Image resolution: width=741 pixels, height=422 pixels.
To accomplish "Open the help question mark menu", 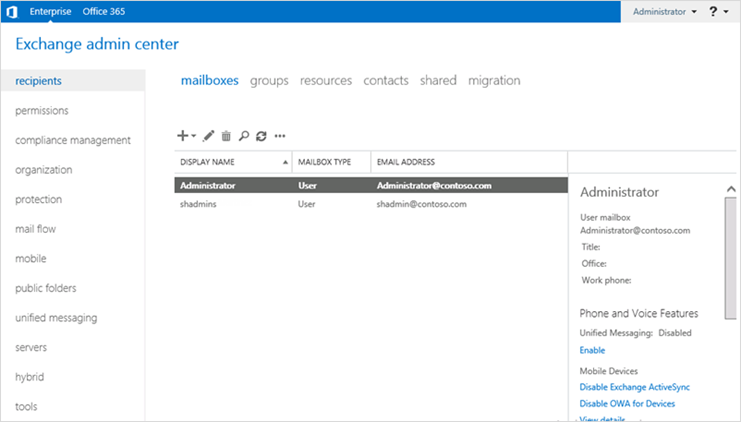I will [x=714, y=11].
